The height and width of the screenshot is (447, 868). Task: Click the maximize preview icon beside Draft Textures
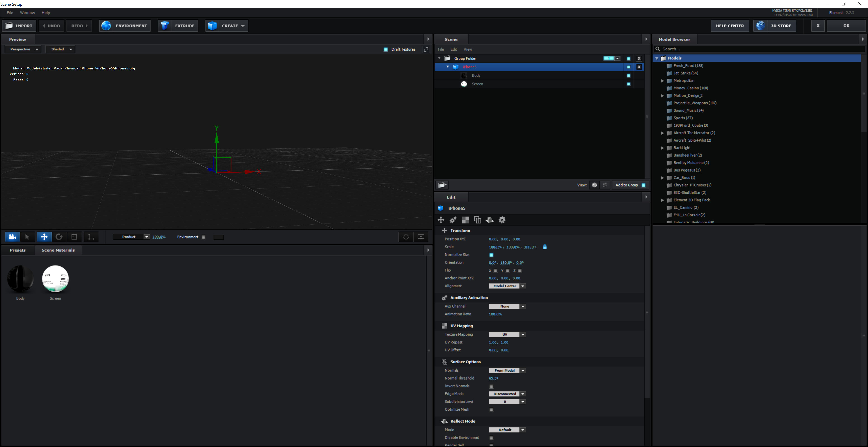426,49
